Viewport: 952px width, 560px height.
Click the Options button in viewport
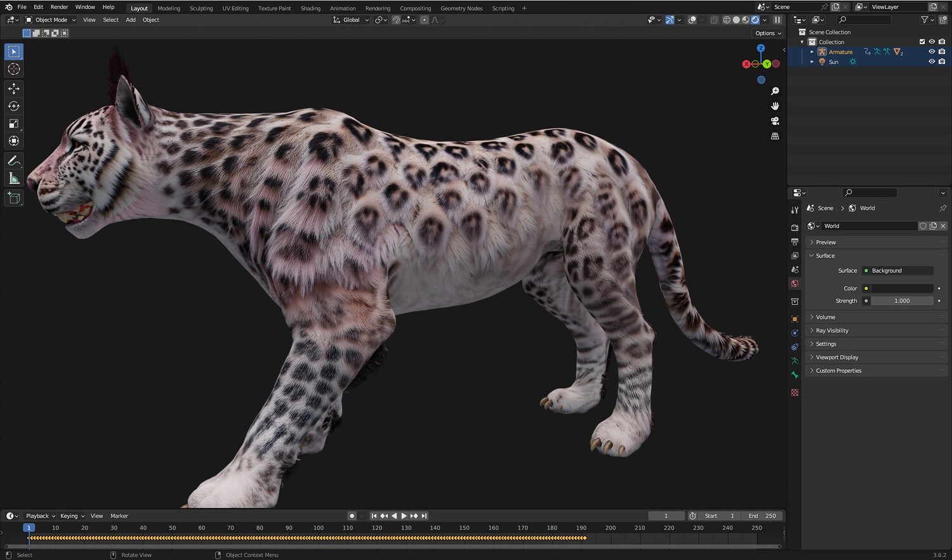click(768, 33)
